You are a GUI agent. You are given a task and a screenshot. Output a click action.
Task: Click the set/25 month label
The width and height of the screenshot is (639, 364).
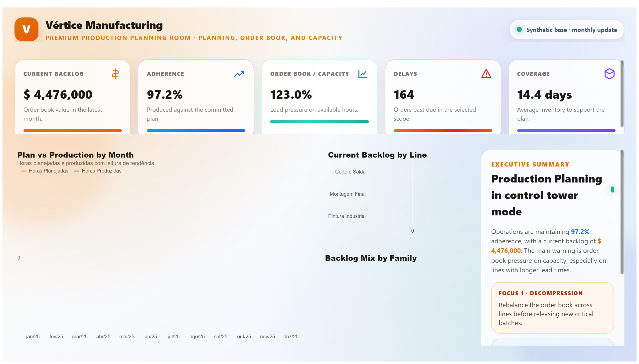tap(220, 337)
